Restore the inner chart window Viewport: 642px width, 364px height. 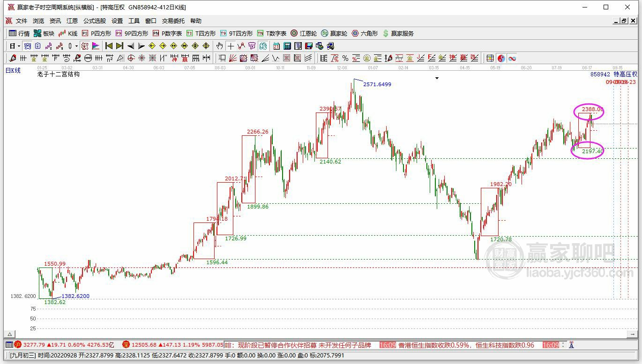624,21
